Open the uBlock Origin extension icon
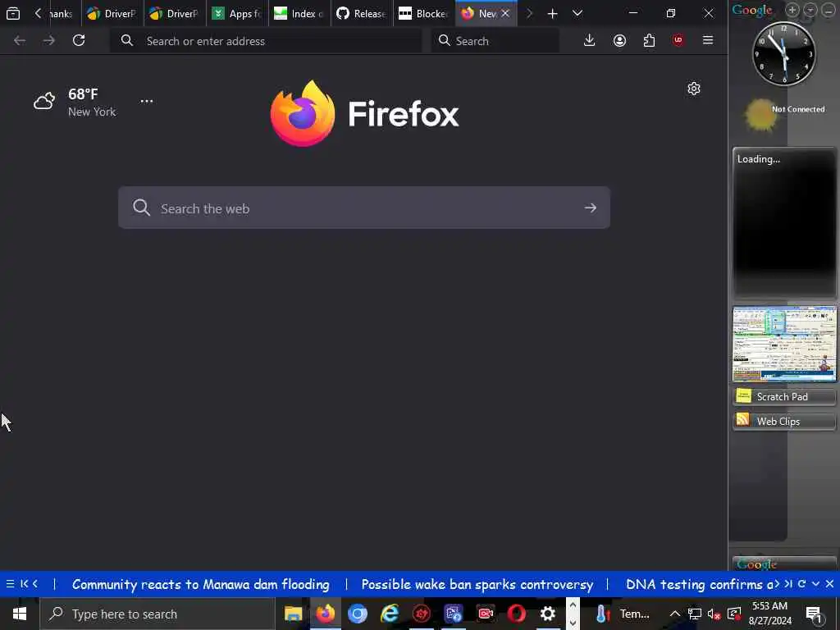The image size is (840, 630). 678,40
